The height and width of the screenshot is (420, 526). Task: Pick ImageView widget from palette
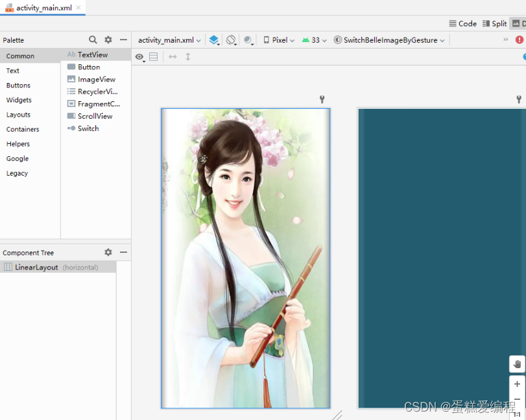click(x=96, y=80)
